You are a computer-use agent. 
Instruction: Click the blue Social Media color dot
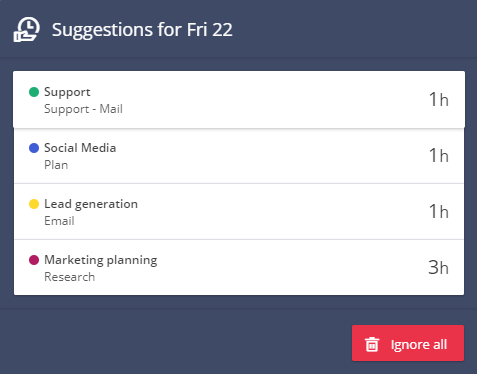(x=34, y=148)
